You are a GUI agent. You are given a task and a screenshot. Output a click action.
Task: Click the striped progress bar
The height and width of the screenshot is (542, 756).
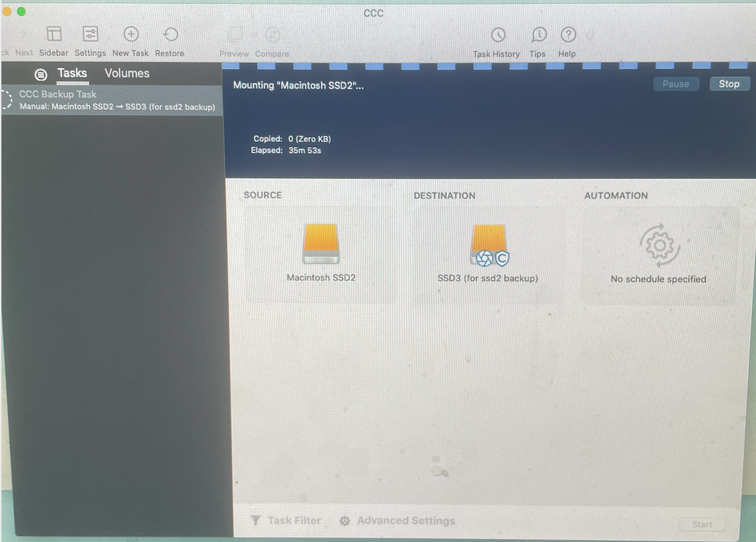coord(488,66)
